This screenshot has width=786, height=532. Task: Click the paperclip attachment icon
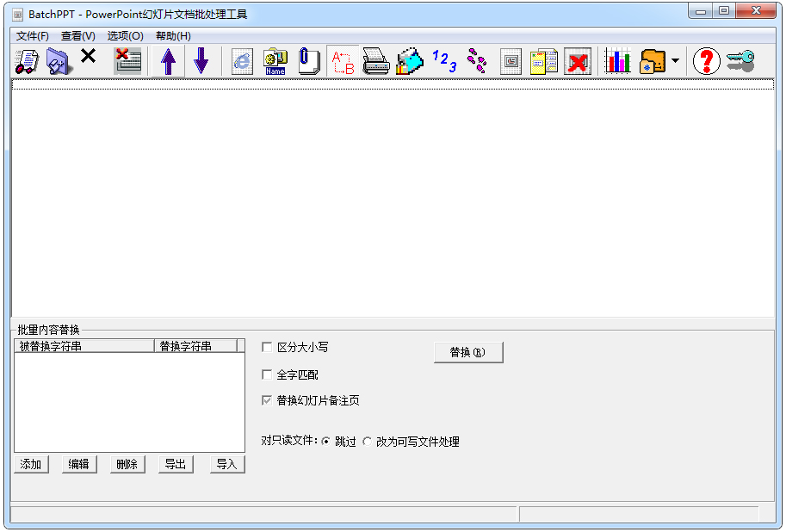[x=309, y=61]
